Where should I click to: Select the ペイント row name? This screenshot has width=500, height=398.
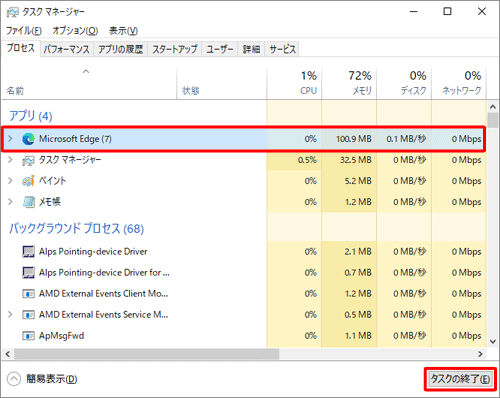point(53,181)
